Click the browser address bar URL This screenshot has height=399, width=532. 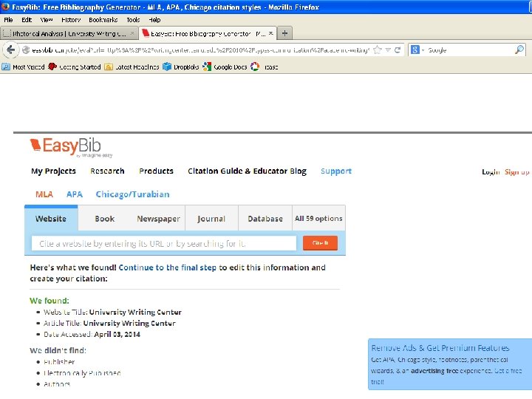200,50
